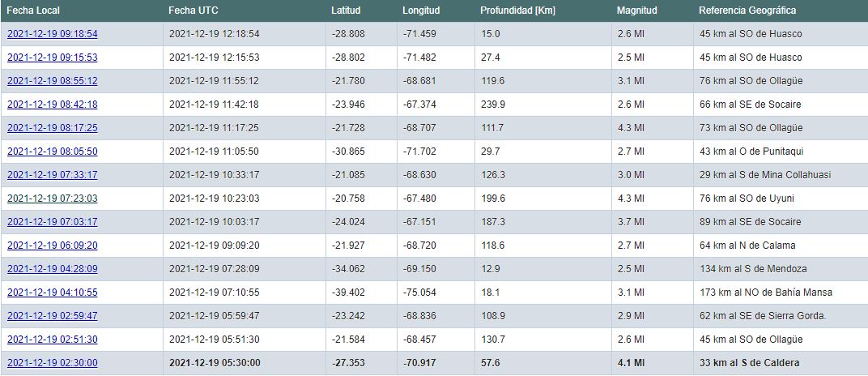Click the 2021-12-19 07:33:17 link
The width and height of the screenshot is (868, 376).
(x=52, y=175)
